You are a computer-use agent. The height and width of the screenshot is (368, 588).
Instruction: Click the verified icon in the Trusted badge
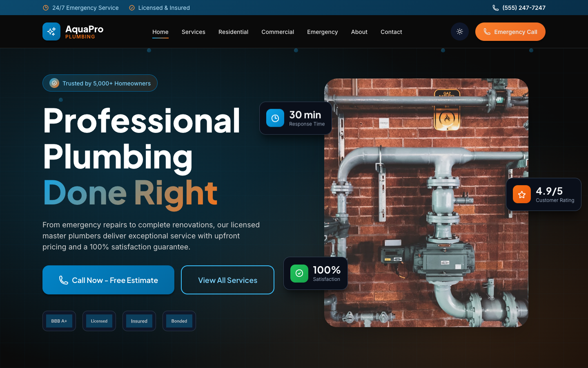pos(54,83)
